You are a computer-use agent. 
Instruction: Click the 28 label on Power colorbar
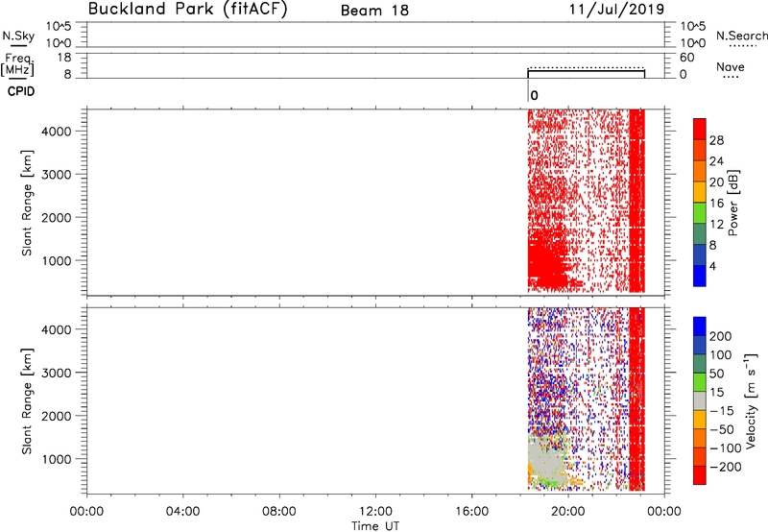(x=716, y=140)
